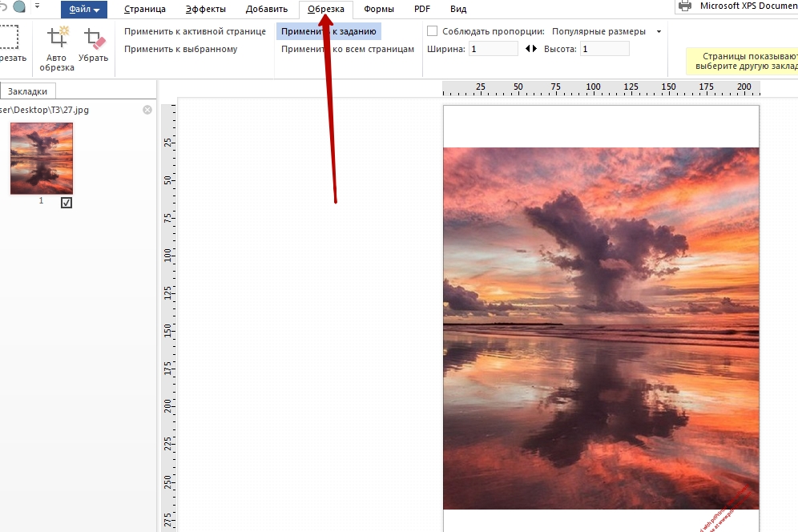Screen dimensions: 798x532
Task: Remove 27.jpg using the gray X icon
Action: tap(147, 110)
